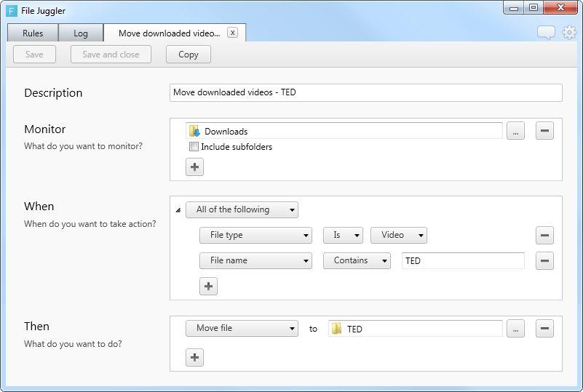Open the All of the following dropdown

click(x=242, y=209)
